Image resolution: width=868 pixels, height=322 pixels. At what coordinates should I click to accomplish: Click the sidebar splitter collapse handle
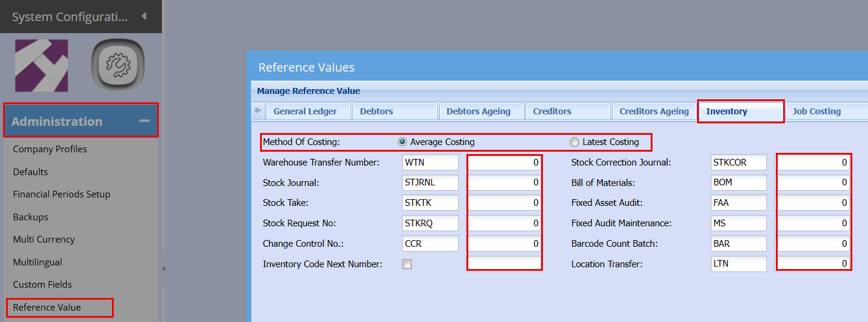(x=163, y=269)
